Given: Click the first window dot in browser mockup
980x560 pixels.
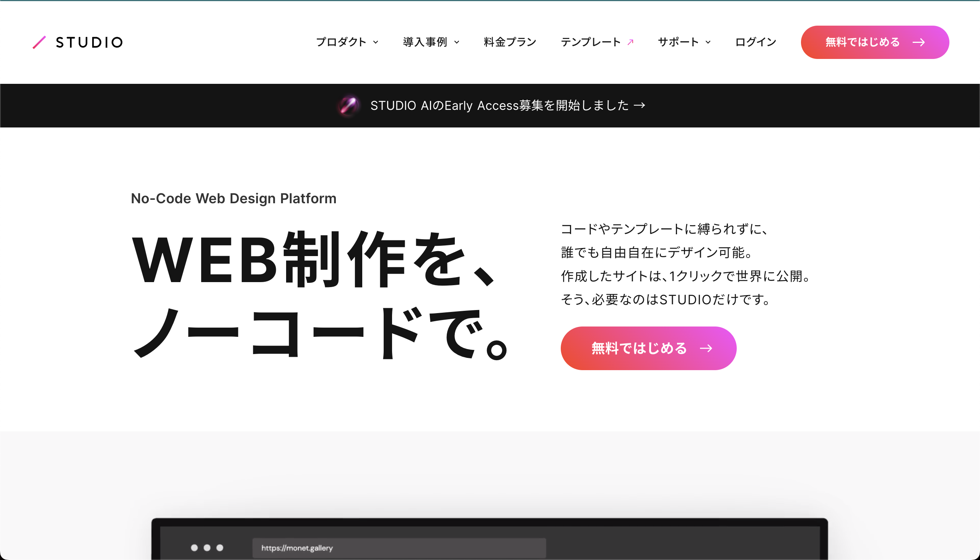Looking at the screenshot, I should (x=194, y=548).
